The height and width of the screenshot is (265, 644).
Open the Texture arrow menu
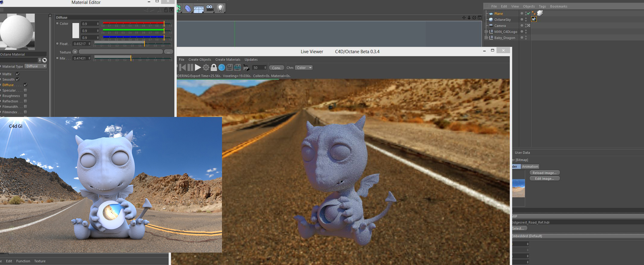75,52
